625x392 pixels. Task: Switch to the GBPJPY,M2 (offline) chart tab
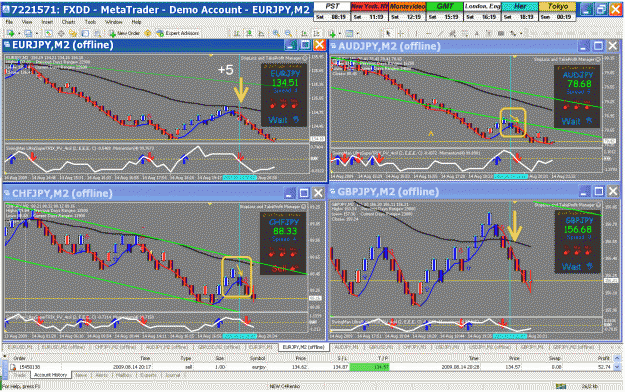click(x=574, y=347)
